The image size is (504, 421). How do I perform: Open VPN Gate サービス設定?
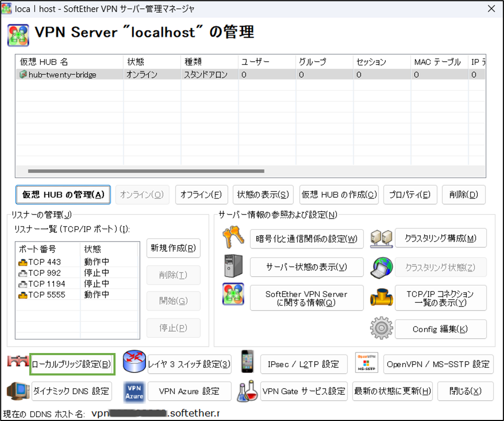click(304, 391)
